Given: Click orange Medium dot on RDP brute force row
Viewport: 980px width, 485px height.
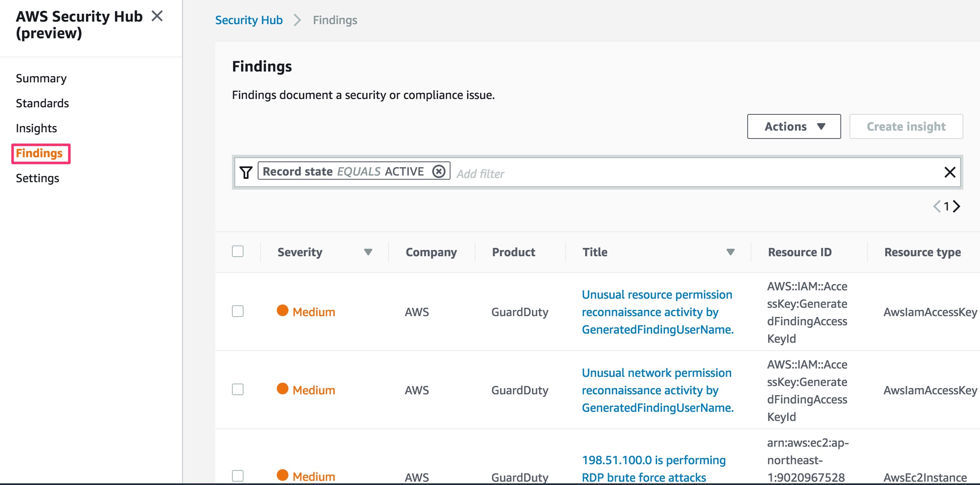Looking at the screenshot, I should pyautogui.click(x=283, y=475).
